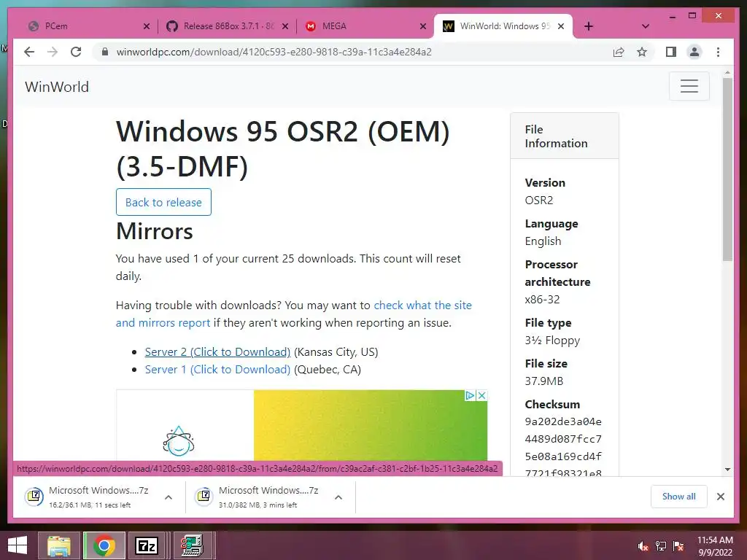Open check what the site and mirrors report link

coord(293,314)
